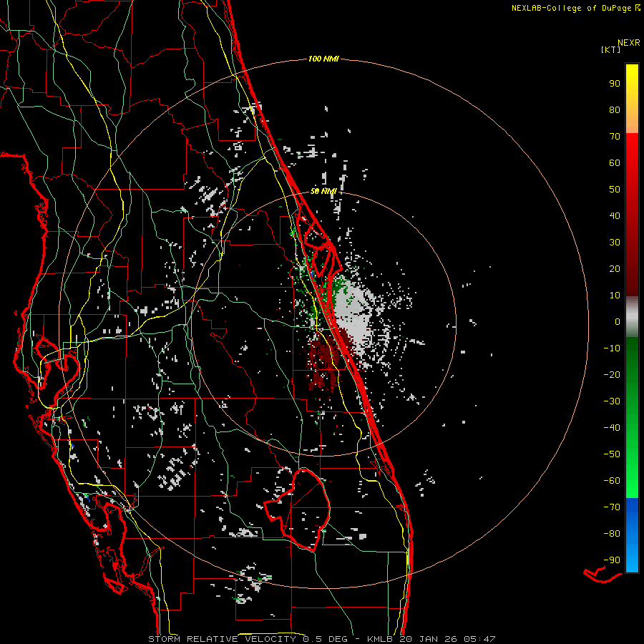This screenshot has height=644, width=644.
Task: Click the -70 value on the scale
Action: [x=612, y=507]
